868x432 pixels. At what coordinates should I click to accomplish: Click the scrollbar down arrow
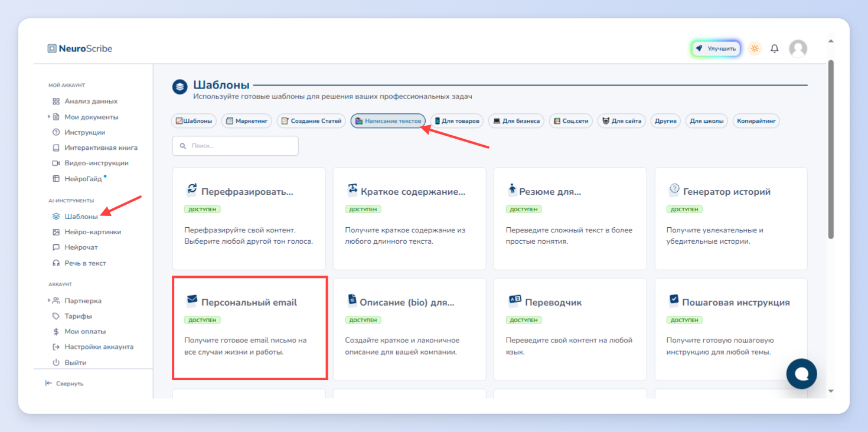point(831,391)
